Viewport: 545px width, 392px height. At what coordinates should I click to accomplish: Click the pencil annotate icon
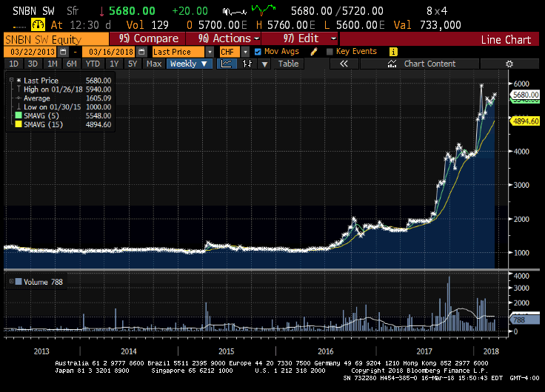click(x=314, y=52)
